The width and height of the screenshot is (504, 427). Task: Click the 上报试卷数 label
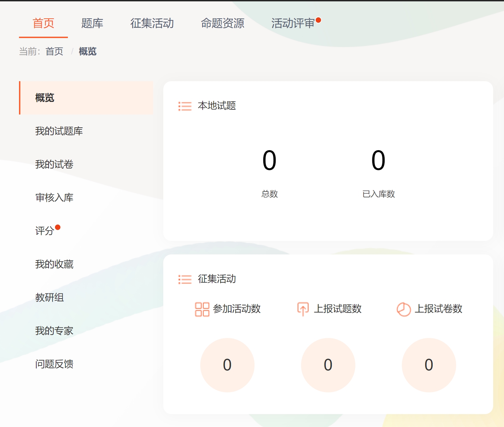pyautogui.click(x=438, y=309)
